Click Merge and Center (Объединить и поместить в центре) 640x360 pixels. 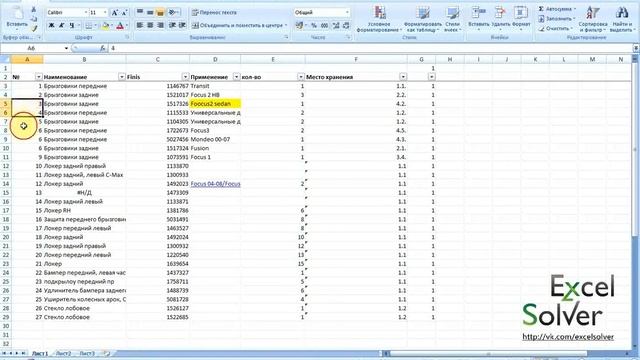[x=239, y=25]
